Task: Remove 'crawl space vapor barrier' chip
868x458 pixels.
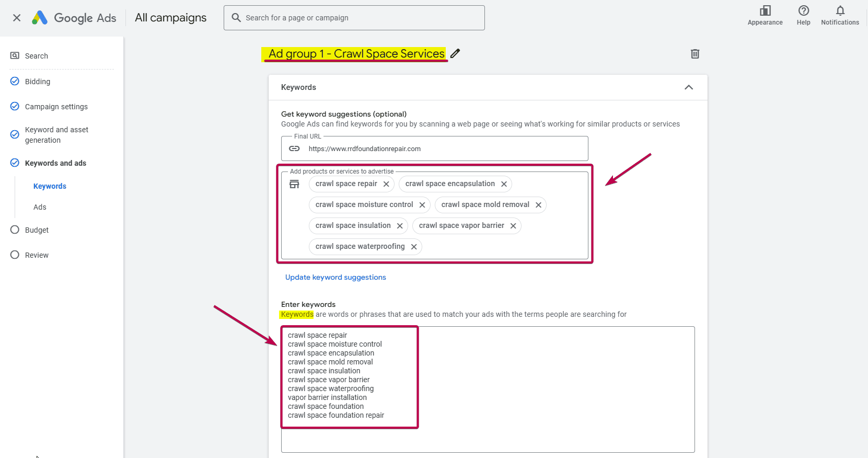Action: point(513,226)
